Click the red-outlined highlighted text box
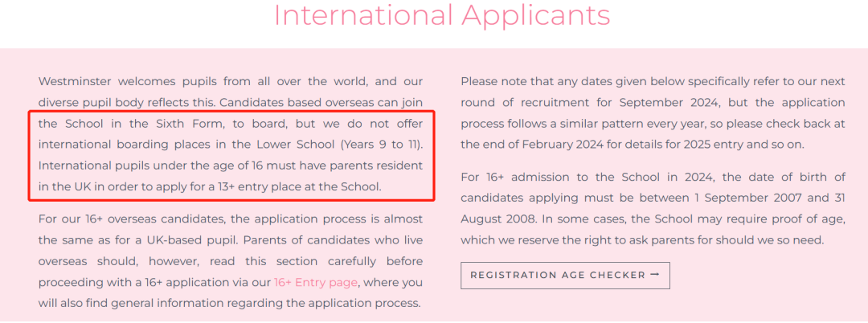868x323 pixels. click(231, 155)
